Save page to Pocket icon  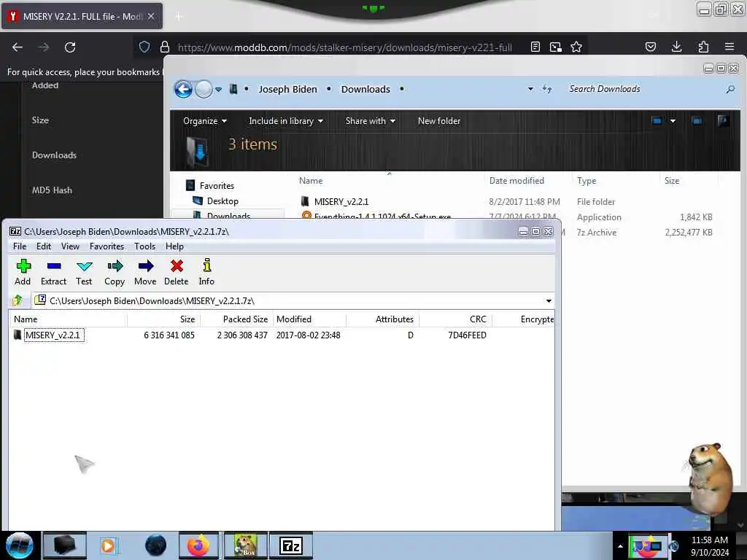[650, 47]
